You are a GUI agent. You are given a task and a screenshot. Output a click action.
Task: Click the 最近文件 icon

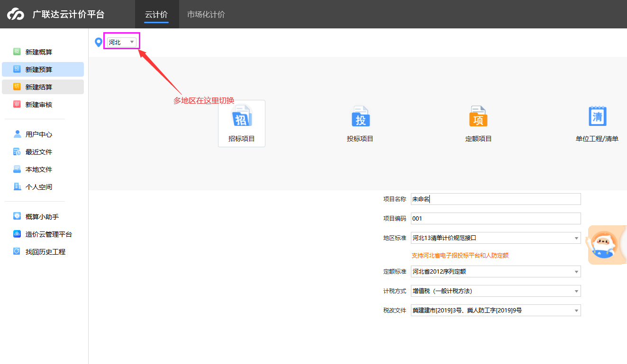pyautogui.click(x=17, y=151)
